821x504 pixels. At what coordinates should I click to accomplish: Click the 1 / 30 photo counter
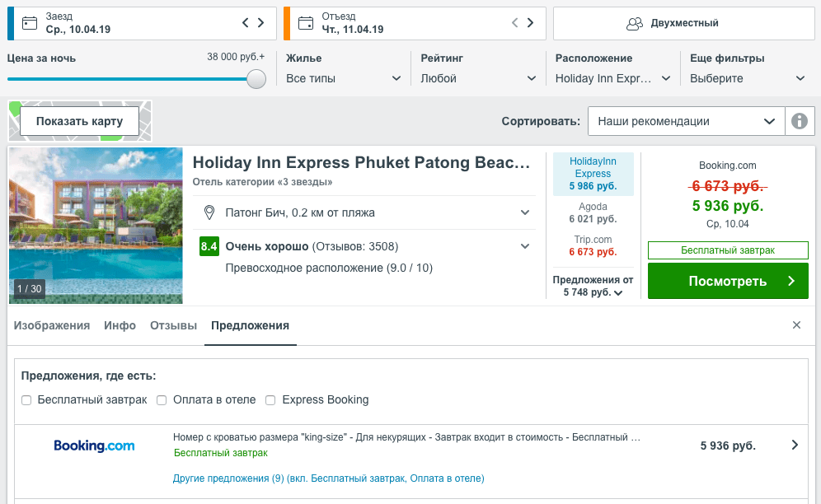(x=30, y=288)
